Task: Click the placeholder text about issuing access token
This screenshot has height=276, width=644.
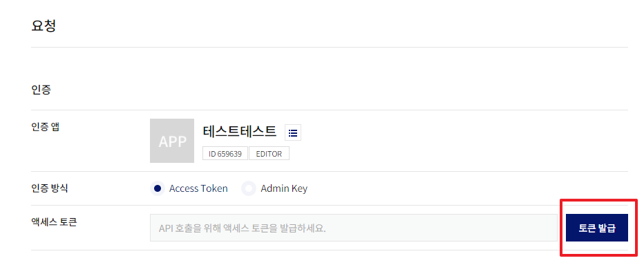Action: point(243,228)
